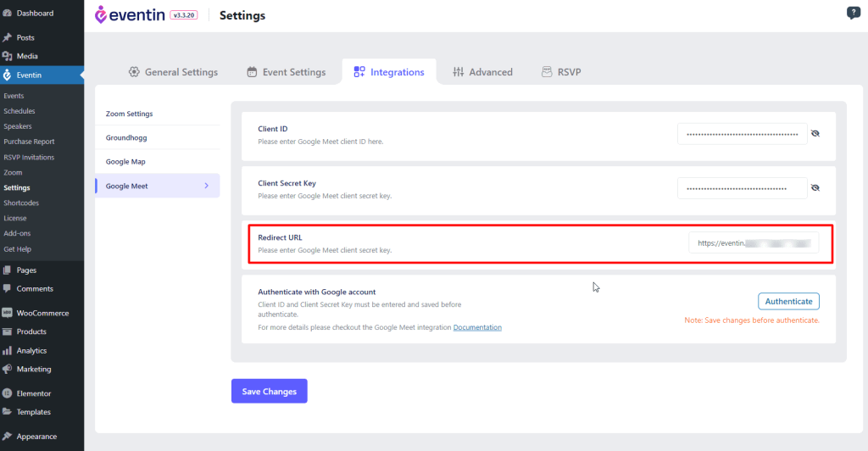The image size is (868, 451).
Task: Select Google Meet integration section
Action: pos(157,186)
